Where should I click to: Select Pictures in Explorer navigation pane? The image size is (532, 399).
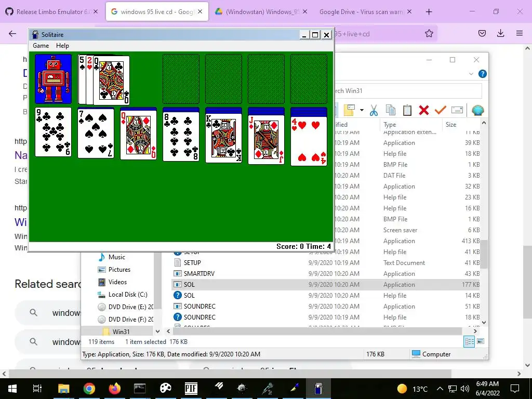[x=119, y=270]
